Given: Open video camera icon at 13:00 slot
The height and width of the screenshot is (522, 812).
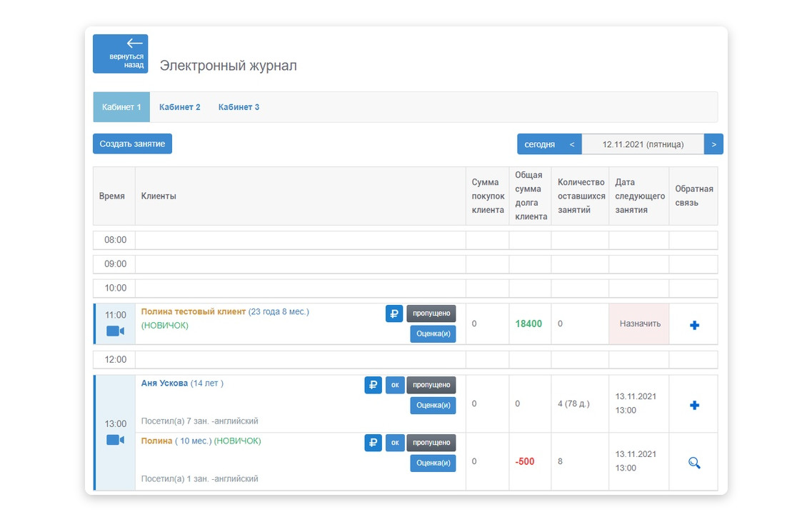Looking at the screenshot, I should click(115, 440).
